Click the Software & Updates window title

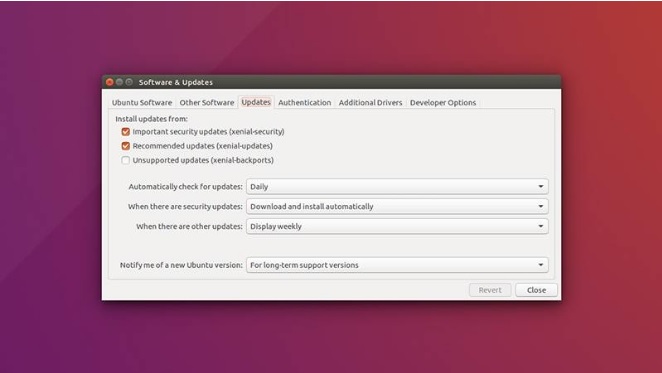click(176, 82)
